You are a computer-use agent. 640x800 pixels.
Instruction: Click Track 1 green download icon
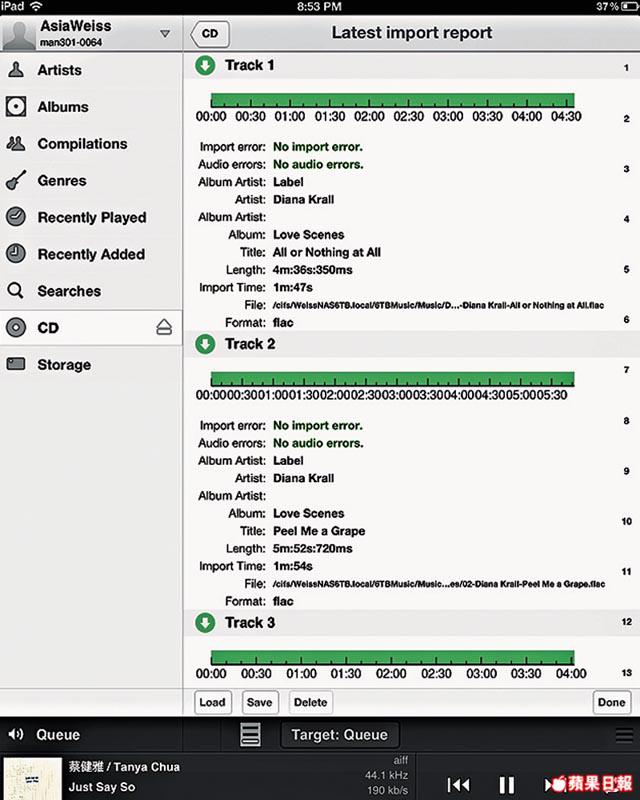click(x=205, y=65)
